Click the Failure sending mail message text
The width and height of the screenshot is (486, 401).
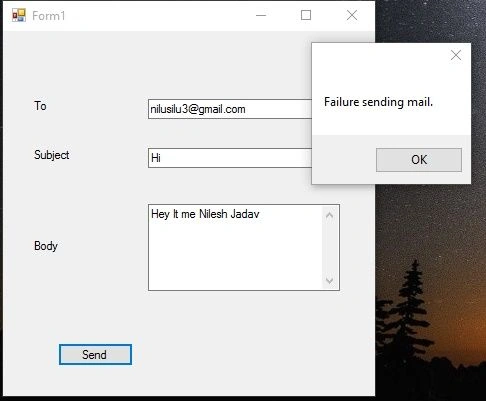pyautogui.click(x=378, y=102)
